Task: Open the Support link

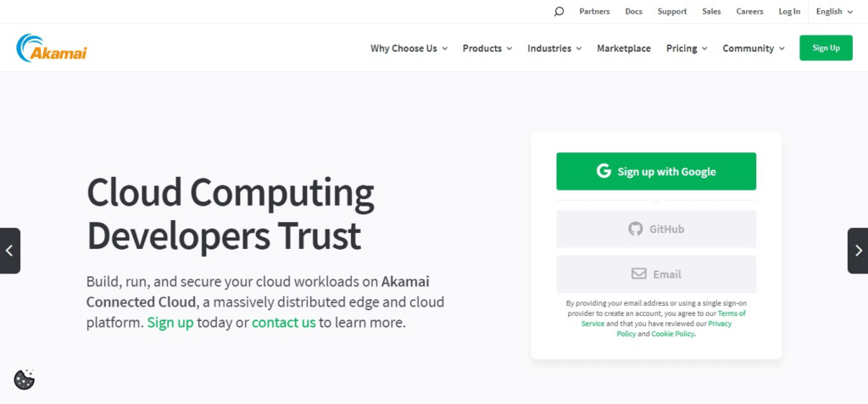Action: point(672,11)
